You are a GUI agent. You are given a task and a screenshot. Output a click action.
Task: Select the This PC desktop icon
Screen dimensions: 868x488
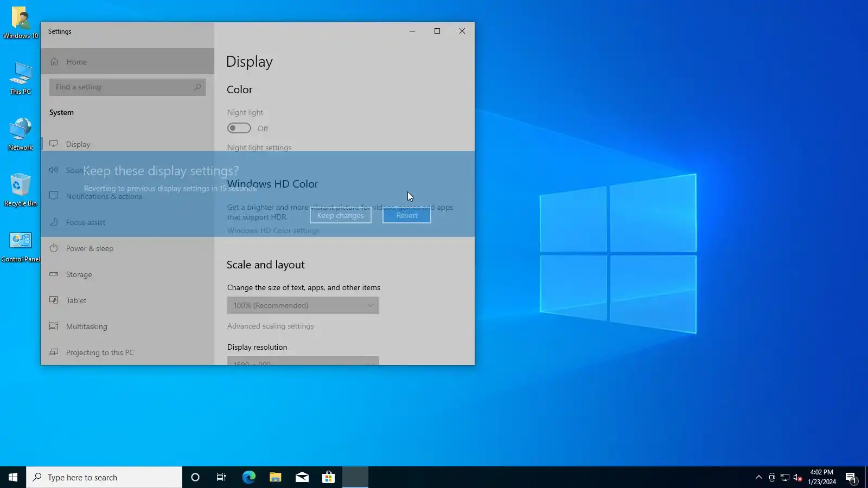(x=21, y=79)
